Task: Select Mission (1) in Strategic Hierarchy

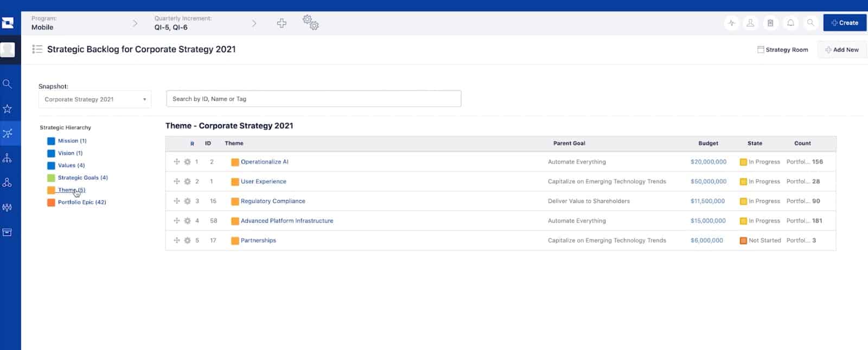Action: 72,141
